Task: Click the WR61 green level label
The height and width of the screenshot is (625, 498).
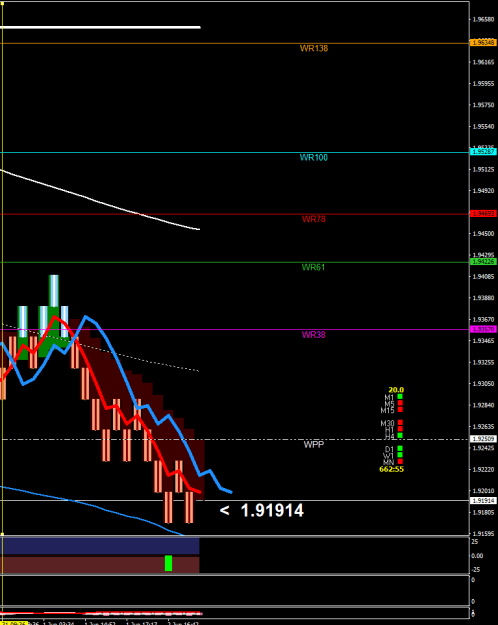Action: coord(313,267)
